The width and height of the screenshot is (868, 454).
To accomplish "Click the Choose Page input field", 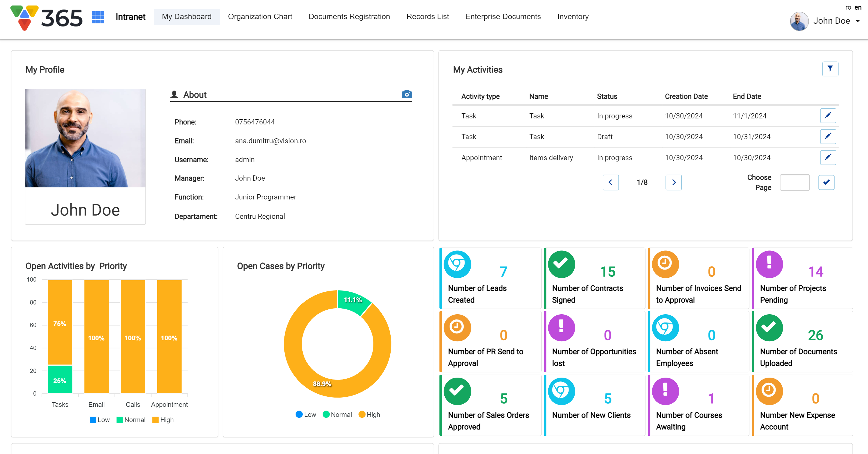I will (794, 182).
